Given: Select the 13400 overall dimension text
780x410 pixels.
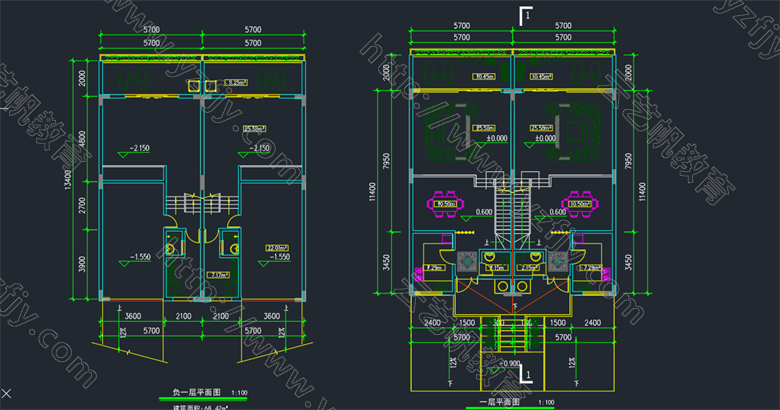Looking at the screenshot, I should pos(68,180).
